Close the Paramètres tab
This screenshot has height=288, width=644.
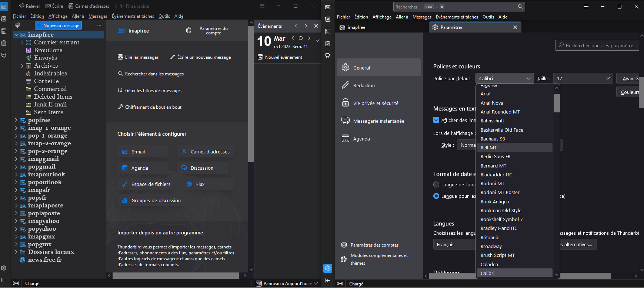click(x=515, y=27)
